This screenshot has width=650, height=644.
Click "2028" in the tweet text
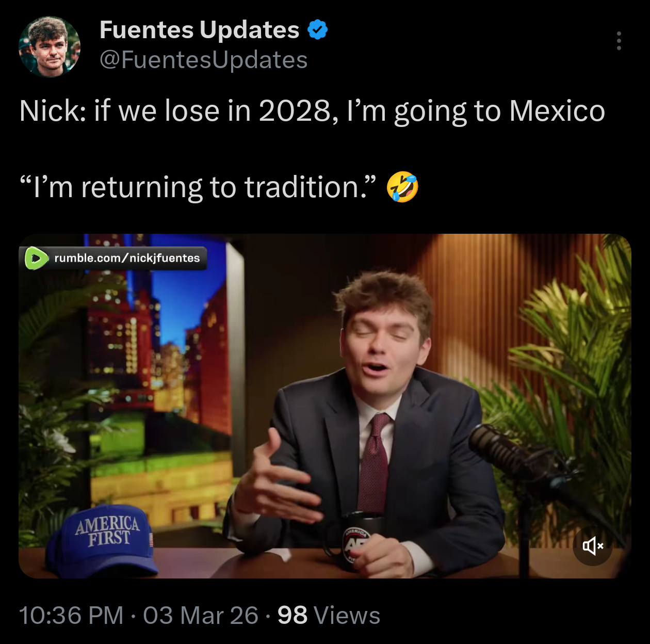pyautogui.click(x=294, y=111)
